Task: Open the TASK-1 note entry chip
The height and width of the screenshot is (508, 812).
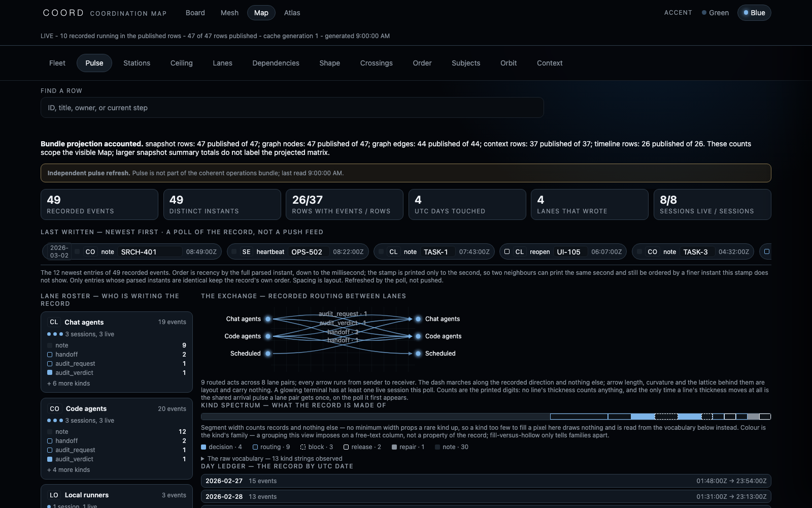Action: [434, 252]
